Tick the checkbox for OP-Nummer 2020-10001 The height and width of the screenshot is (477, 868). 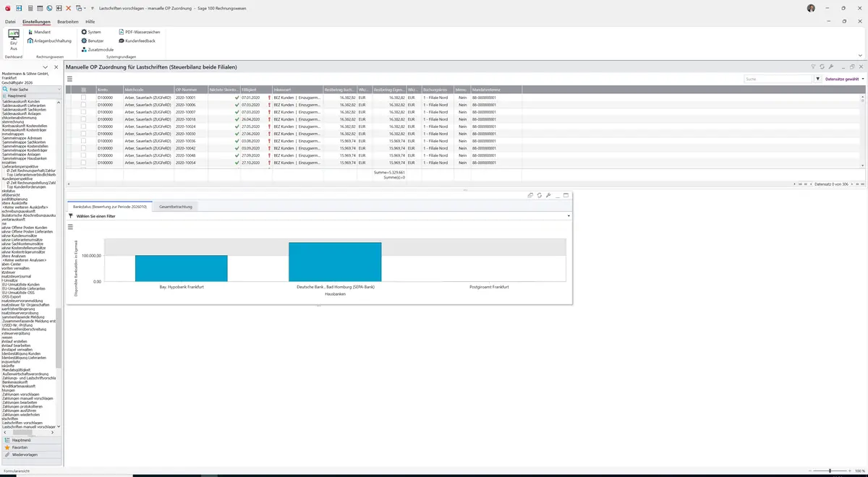(x=83, y=98)
